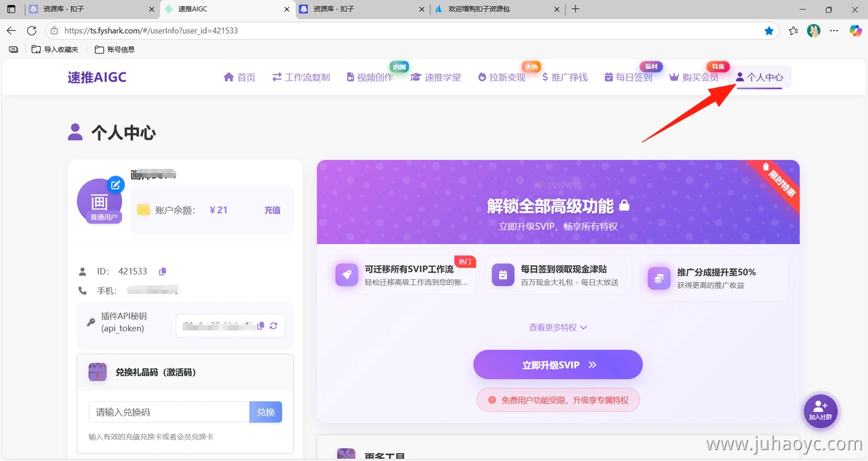Click the 可迁移所有SVIP工作流 rocket icon
The width and height of the screenshot is (868, 461).
pos(347,275)
